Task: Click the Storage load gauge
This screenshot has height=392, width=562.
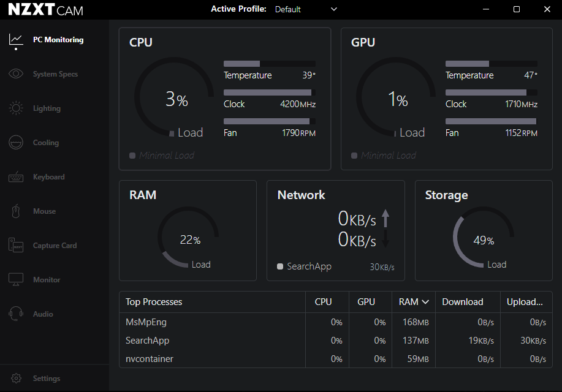Action: click(483, 241)
